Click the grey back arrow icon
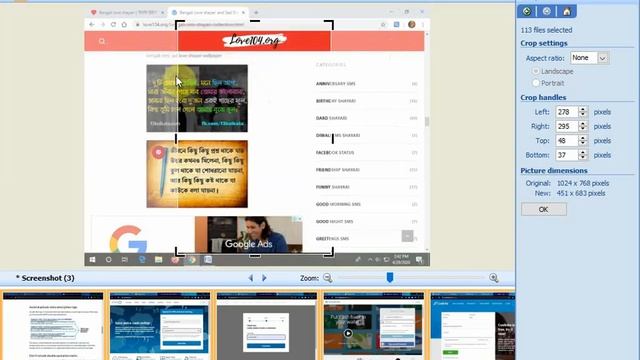The image size is (640, 360). click(x=547, y=11)
